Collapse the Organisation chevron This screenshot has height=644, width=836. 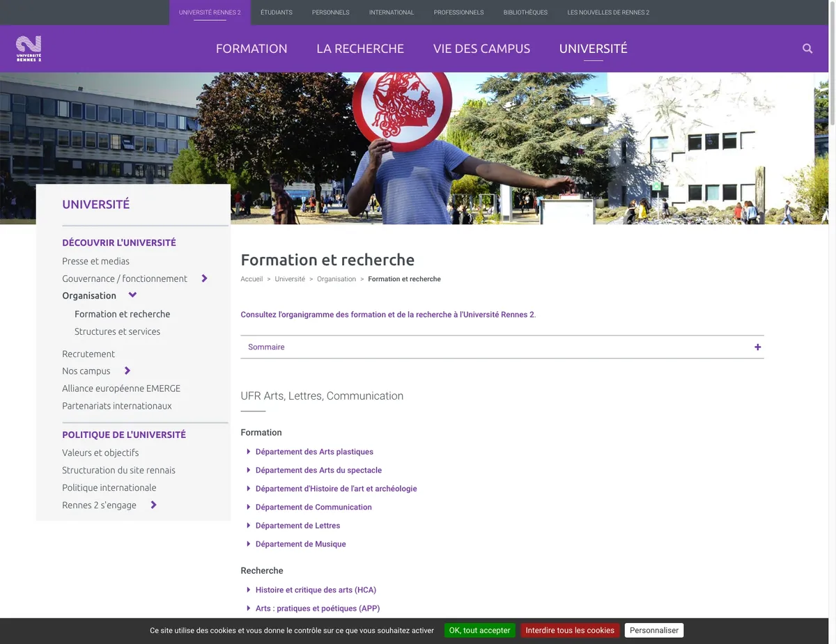tap(132, 295)
